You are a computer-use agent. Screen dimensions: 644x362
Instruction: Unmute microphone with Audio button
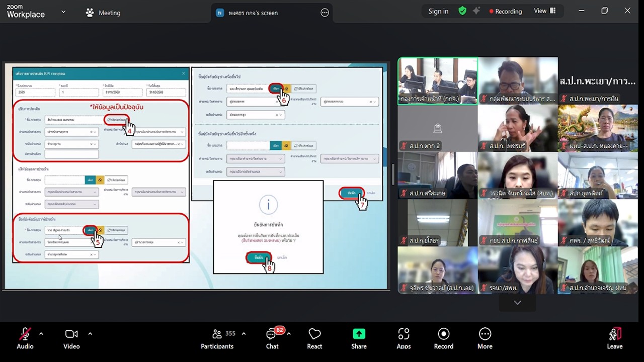pyautogui.click(x=25, y=338)
